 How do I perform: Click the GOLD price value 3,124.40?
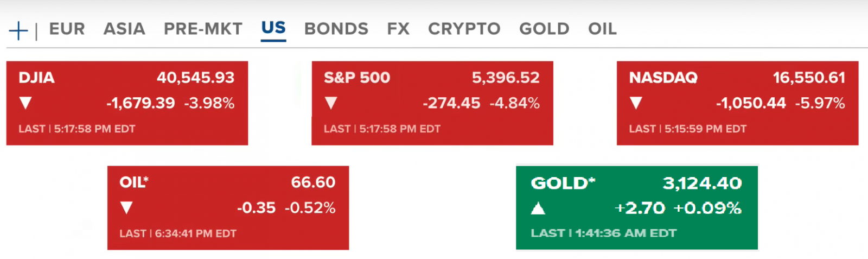702,183
